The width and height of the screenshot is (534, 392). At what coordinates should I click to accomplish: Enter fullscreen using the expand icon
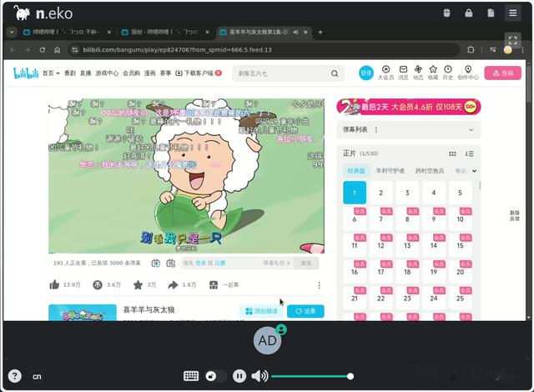coord(512,41)
